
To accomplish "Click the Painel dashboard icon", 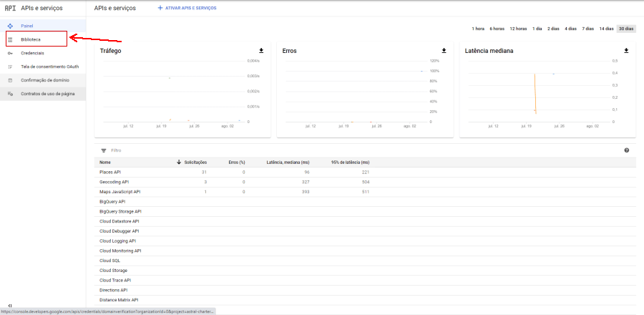I will (10, 26).
